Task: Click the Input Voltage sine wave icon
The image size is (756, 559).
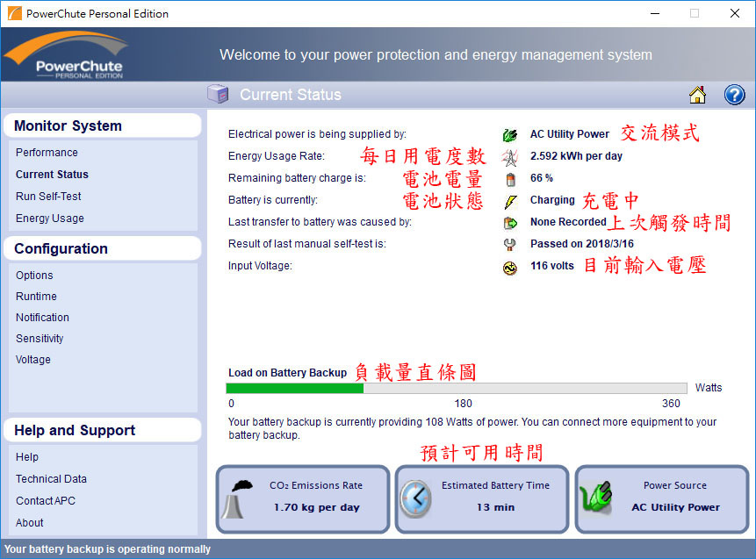Action: coord(510,268)
